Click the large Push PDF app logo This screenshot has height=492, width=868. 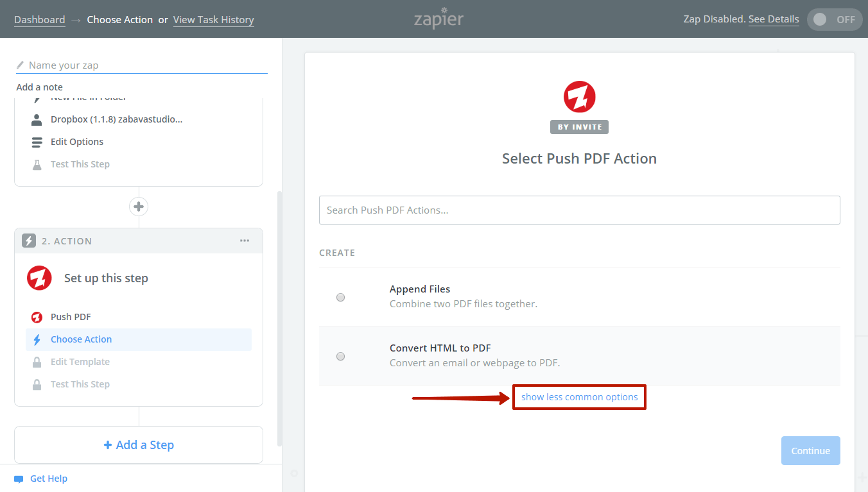pos(580,97)
